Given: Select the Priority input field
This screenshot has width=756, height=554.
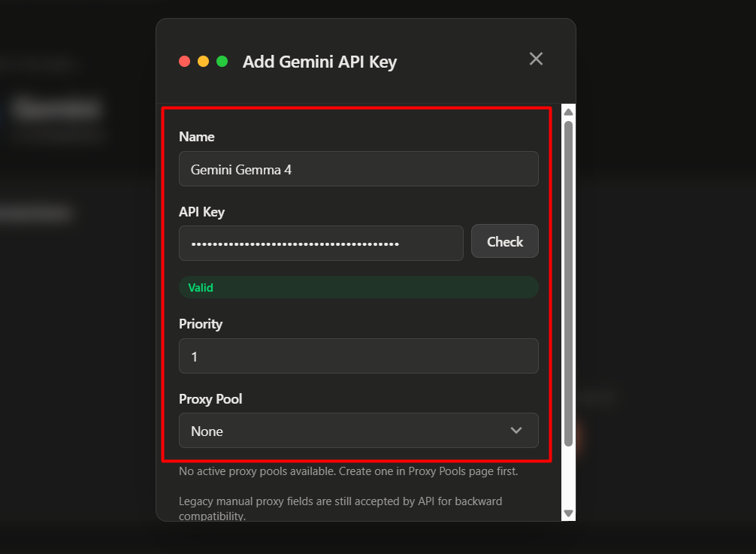Looking at the screenshot, I should pyautogui.click(x=358, y=356).
